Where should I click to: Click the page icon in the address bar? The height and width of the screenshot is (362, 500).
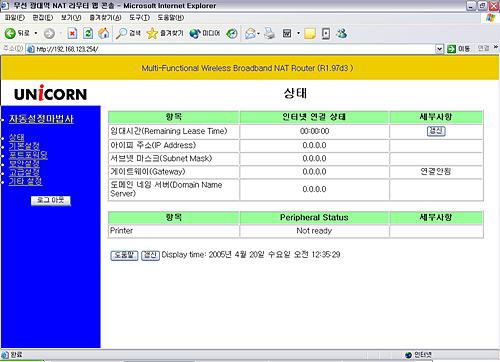tap(31, 49)
